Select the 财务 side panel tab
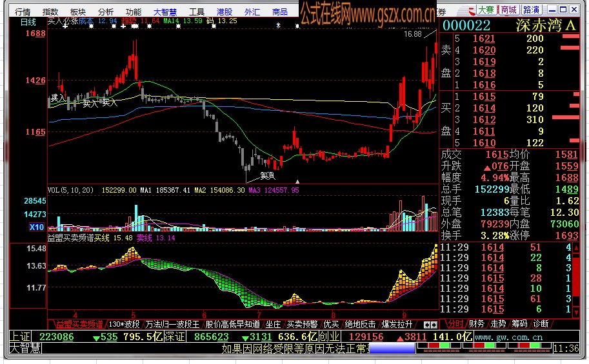Viewport: 589px width, 364px height. tap(477, 323)
